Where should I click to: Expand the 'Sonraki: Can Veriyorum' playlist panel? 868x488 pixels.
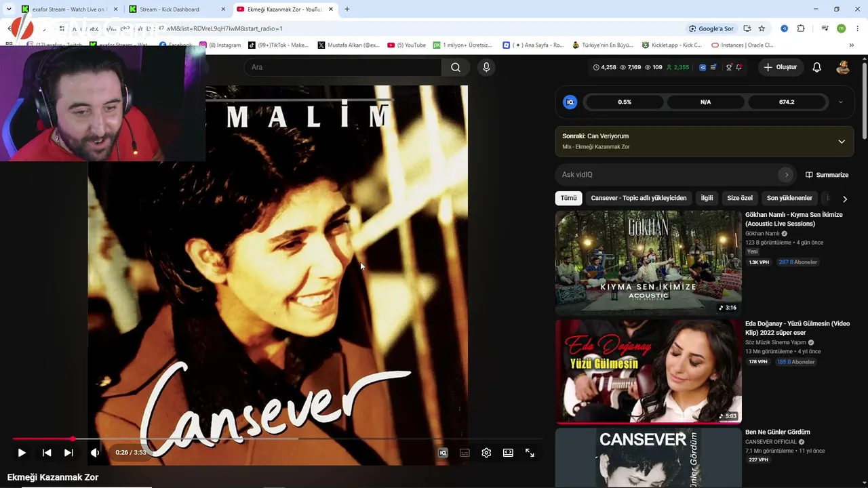tap(842, 141)
